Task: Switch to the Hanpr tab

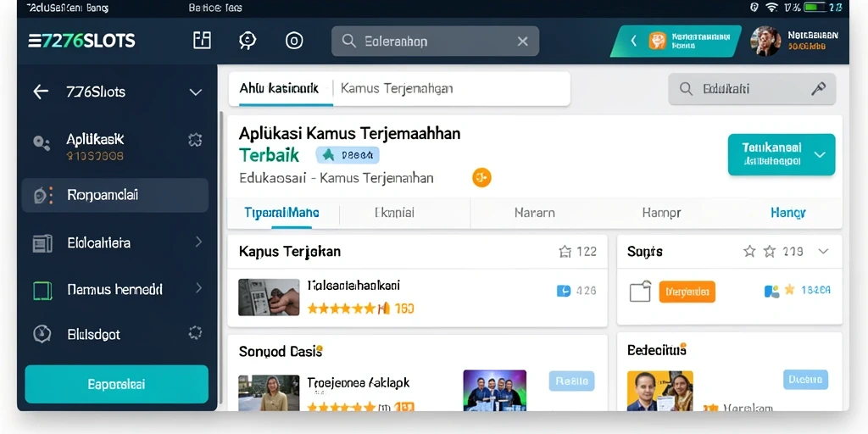Action: 661,213
